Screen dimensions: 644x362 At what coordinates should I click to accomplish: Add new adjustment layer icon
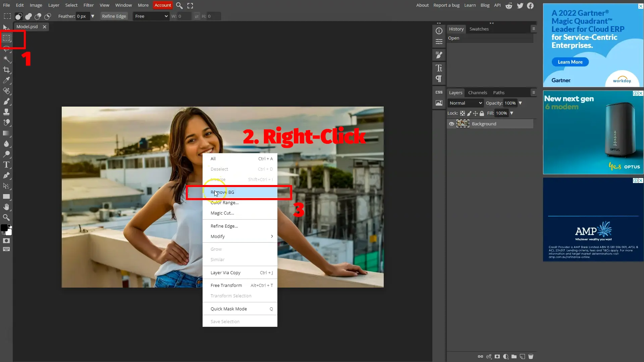click(506, 357)
